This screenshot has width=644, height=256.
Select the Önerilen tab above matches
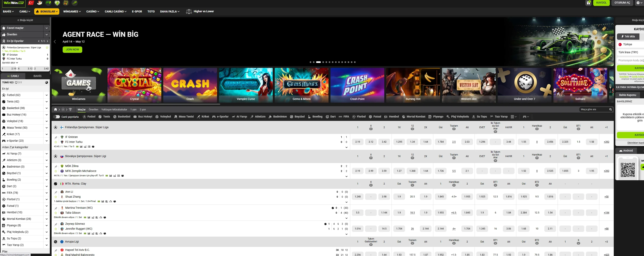[93, 110]
